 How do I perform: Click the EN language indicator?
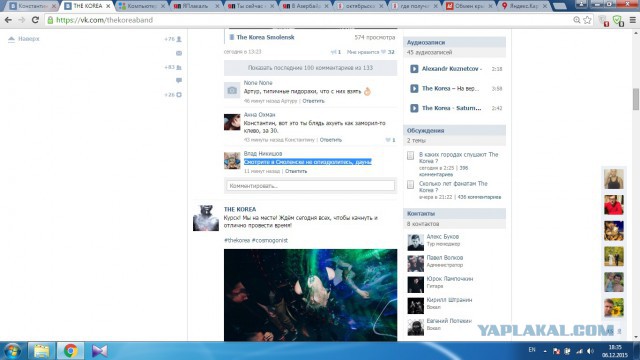(532, 350)
